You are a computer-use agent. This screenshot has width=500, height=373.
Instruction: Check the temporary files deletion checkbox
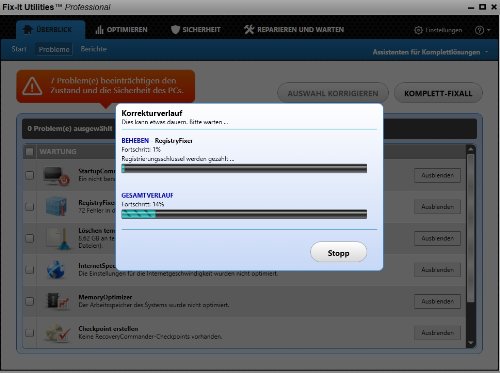click(30, 238)
